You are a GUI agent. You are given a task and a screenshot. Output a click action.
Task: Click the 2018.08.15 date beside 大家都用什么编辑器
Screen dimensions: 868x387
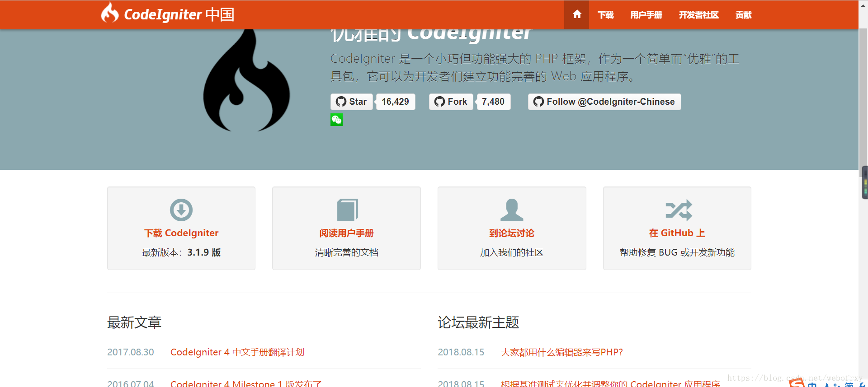pyautogui.click(x=461, y=352)
